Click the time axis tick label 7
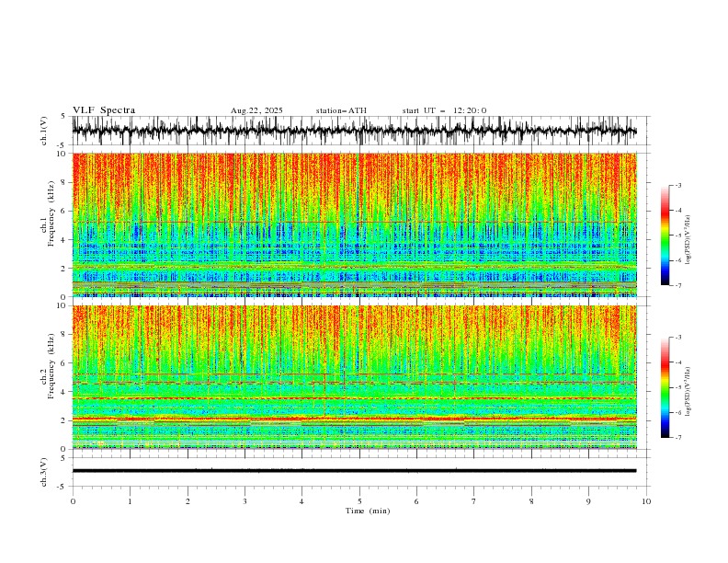Image resolution: width=728 pixels, height=563 pixels. point(473,501)
